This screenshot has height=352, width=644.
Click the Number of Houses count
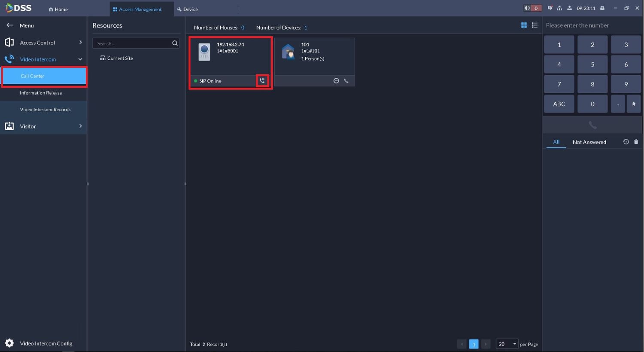243,28
